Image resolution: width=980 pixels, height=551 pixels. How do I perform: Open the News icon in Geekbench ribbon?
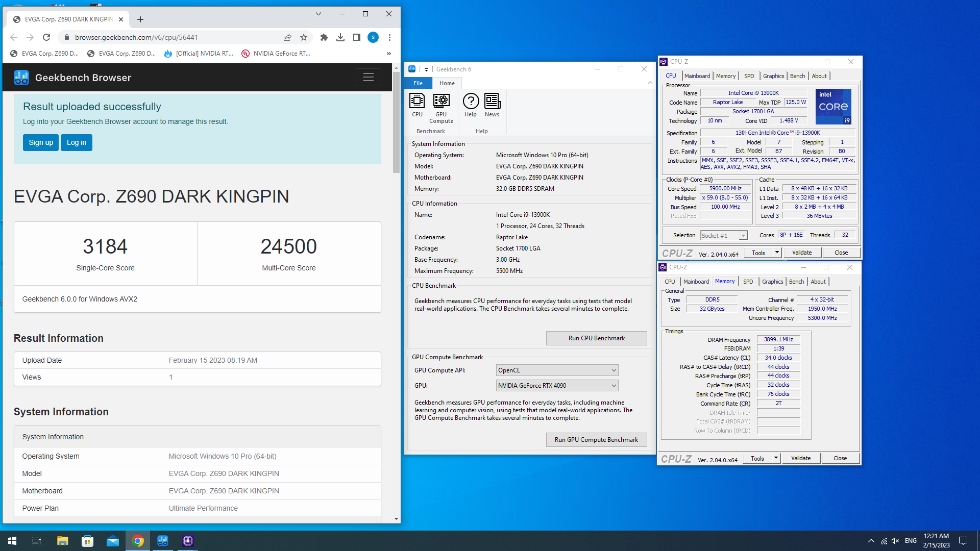coord(492,105)
